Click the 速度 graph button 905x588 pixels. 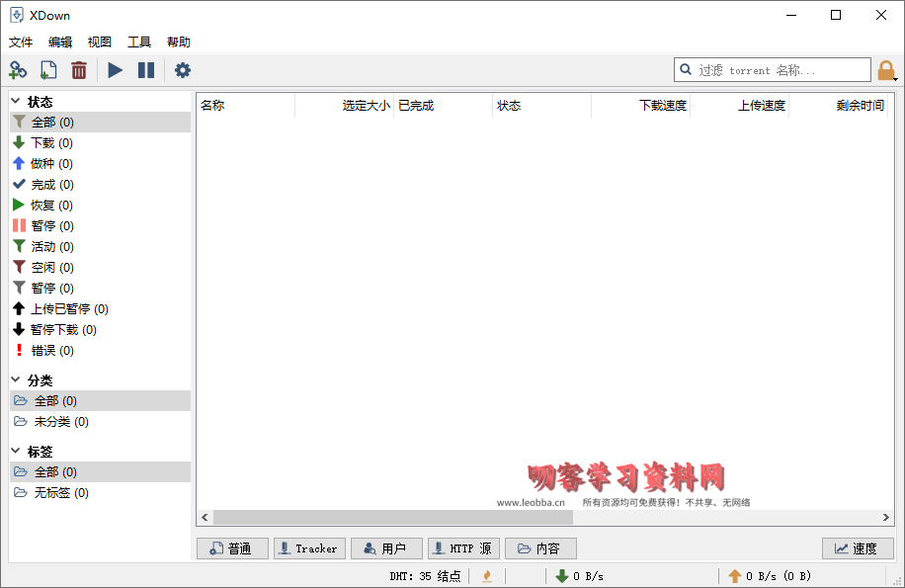[x=858, y=548]
